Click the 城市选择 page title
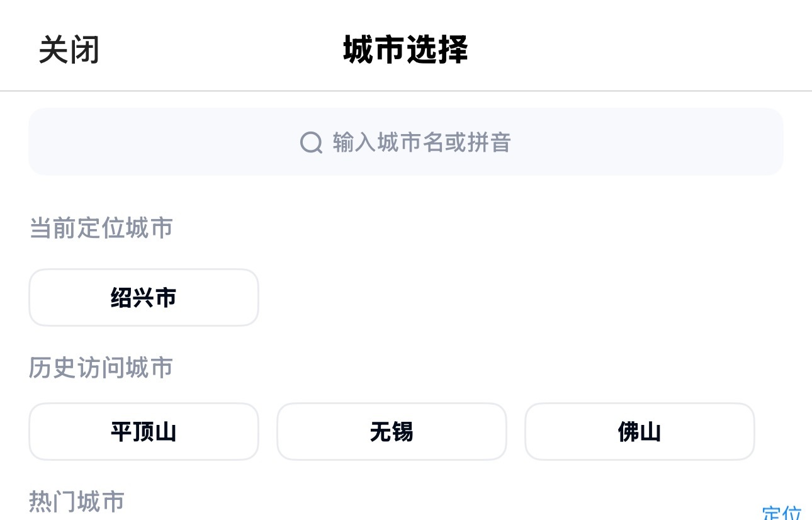812x520 pixels. point(405,50)
